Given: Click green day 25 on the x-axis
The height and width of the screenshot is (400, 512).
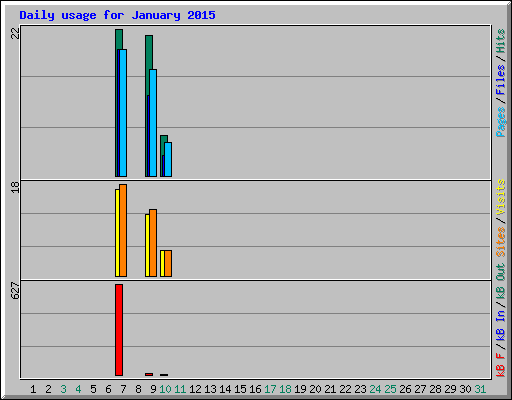Looking at the screenshot, I should [390, 389].
